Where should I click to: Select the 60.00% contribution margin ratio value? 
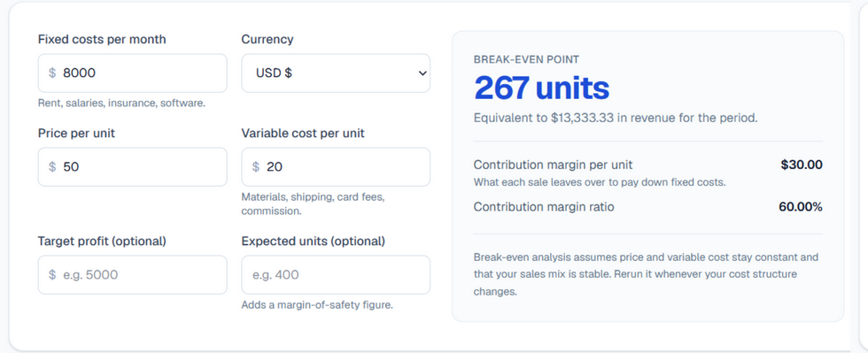[x=801, y=207]
